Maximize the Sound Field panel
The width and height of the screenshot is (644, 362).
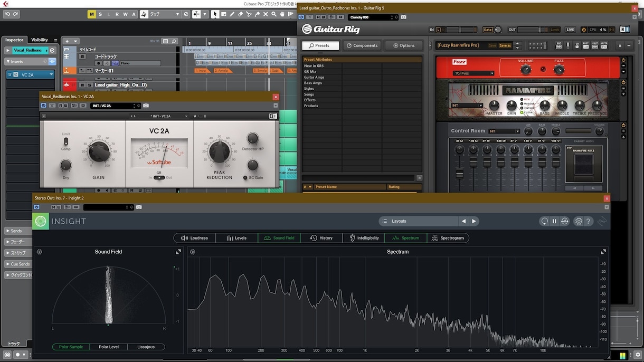pyautogui.click(x=178, y=252)
